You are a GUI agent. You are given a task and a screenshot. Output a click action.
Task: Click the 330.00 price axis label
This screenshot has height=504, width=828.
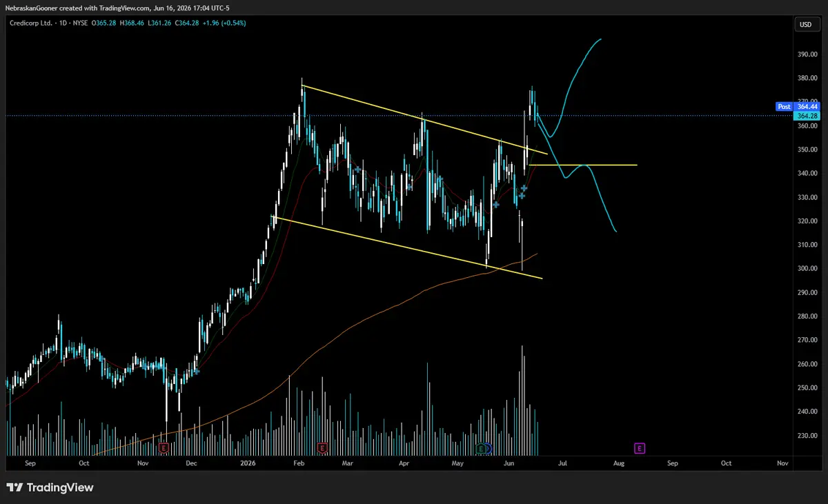(807, 197)
